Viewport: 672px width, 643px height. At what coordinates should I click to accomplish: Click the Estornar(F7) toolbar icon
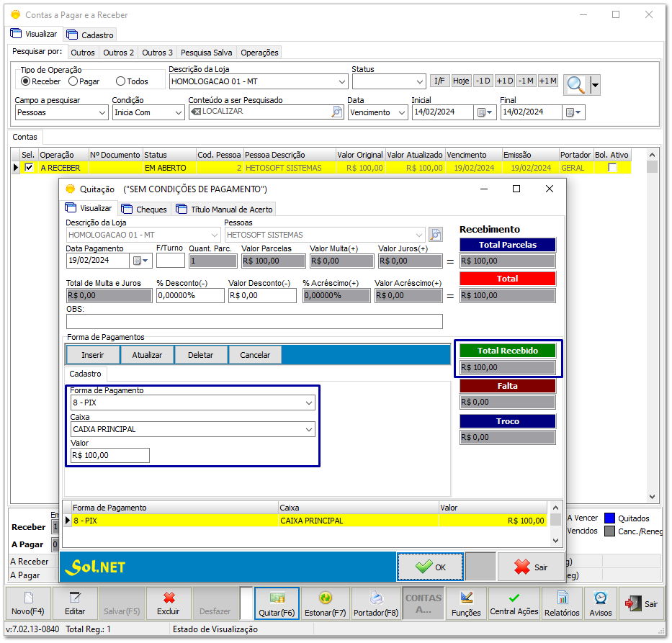324,598
